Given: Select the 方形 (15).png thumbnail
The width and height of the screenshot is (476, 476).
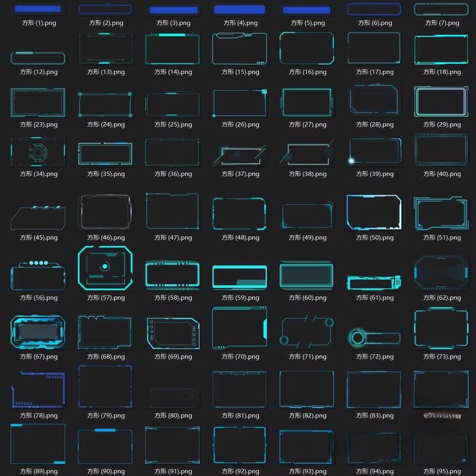Looking at the screenshot, I should 239,49.
